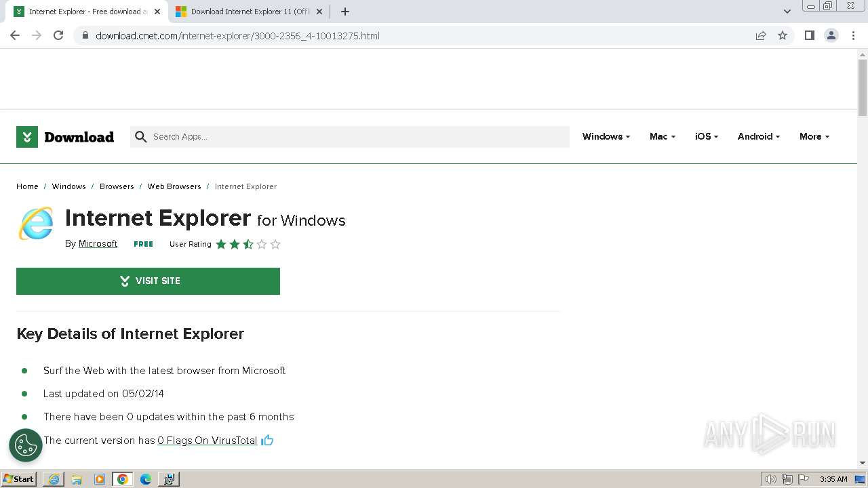Share this page using the share icon
This screenshot has height=488, width=868.
click(761, 35)
